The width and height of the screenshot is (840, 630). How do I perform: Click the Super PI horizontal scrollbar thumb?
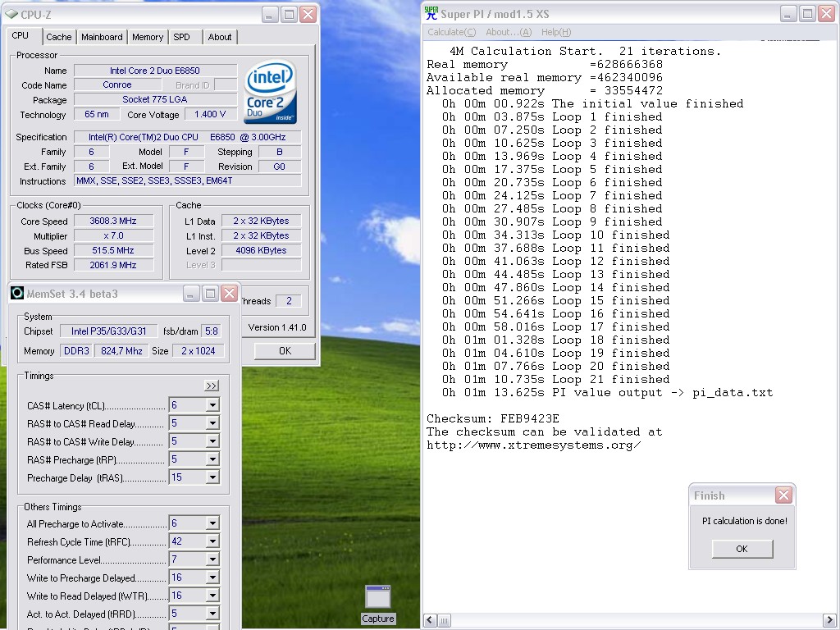[445, 620]
